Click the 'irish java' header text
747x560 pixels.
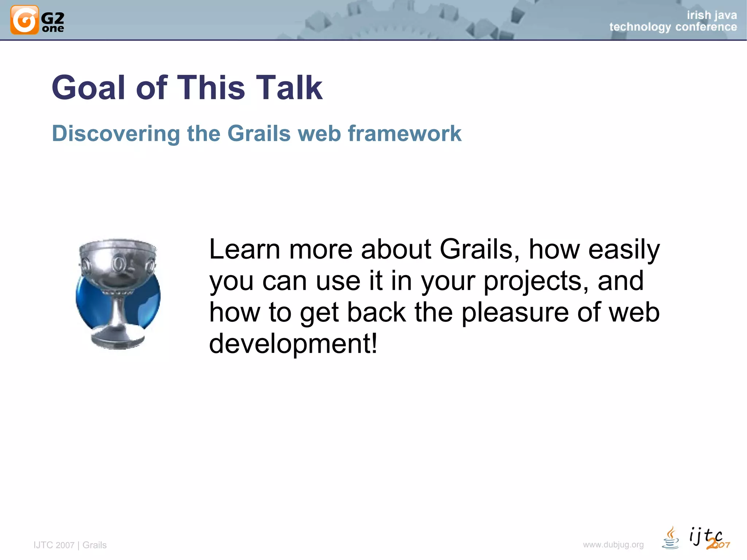(x=712, y=15)
